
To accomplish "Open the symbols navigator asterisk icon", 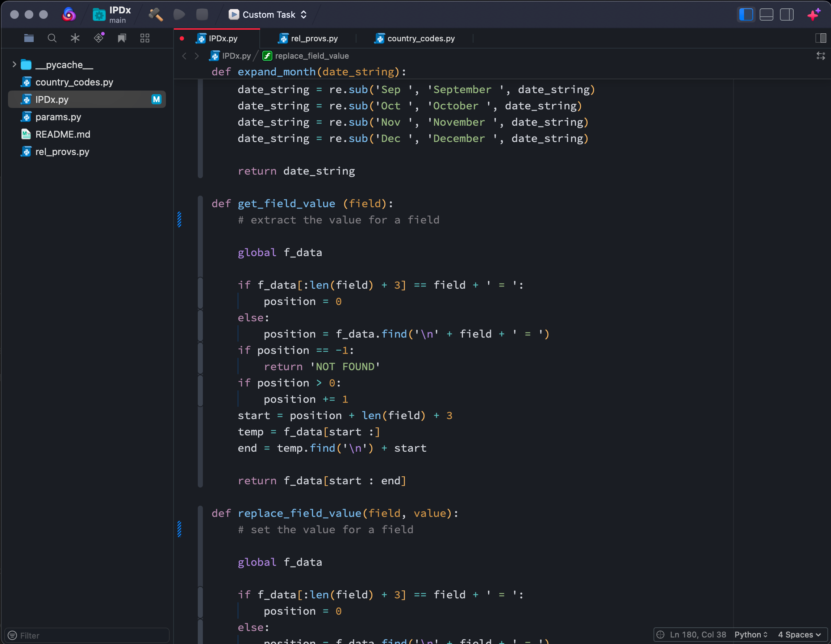I will click(x=75, y=38).
